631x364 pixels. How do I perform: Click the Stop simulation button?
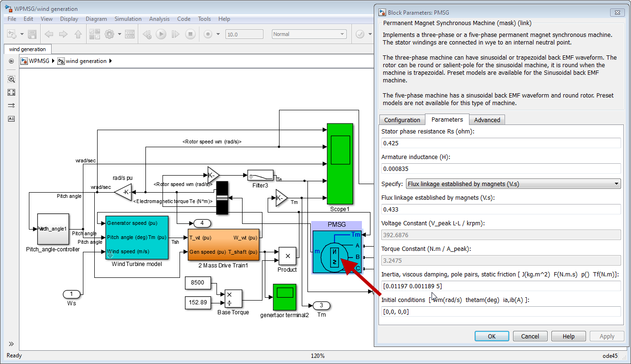pyautogui.click(x=190, y=34)
